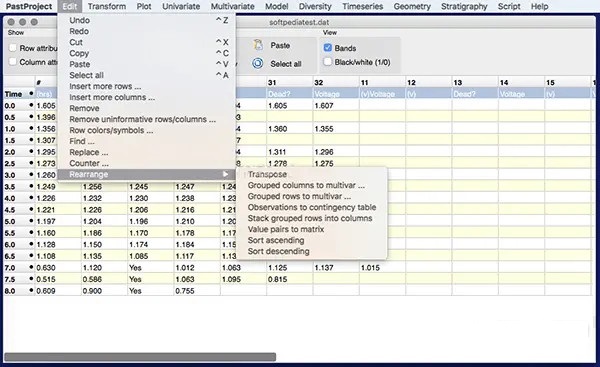This screenshot has width=600, height=367.
Task: Open the Univariate menu
Action: pyautogui.click(x=181, y=7)
